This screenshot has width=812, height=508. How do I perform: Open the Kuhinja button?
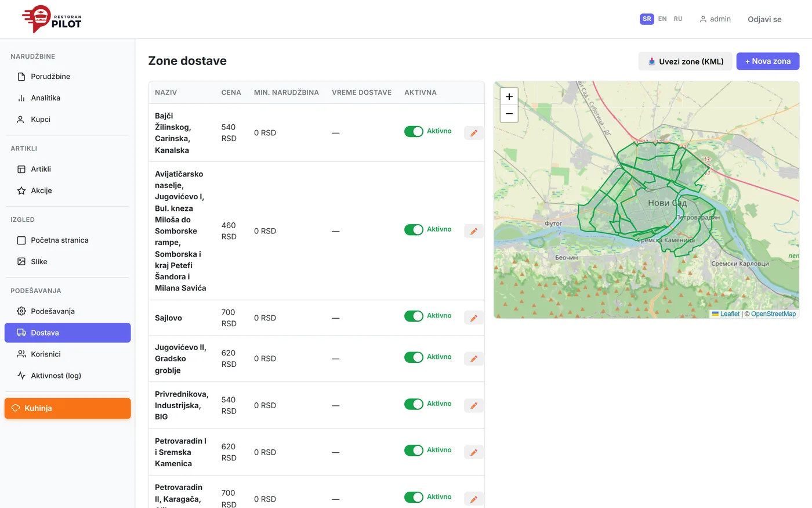(x=67, y=408)
